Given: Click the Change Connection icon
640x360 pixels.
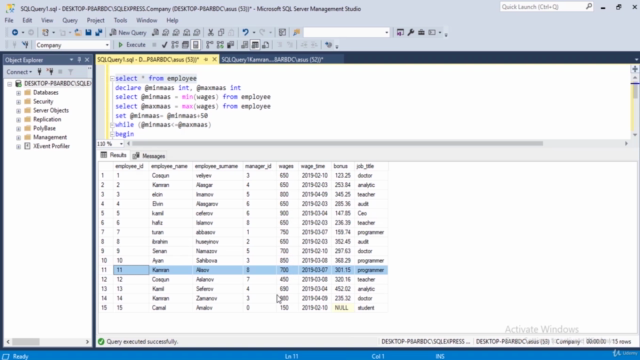Looking at the screenshot, I should (25, 45).
